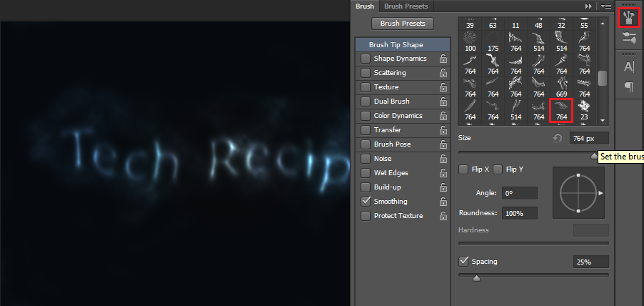This screenshot has height=306, width=644.
Task: Open the Character panel dock icon
Action: pos(628,66)
